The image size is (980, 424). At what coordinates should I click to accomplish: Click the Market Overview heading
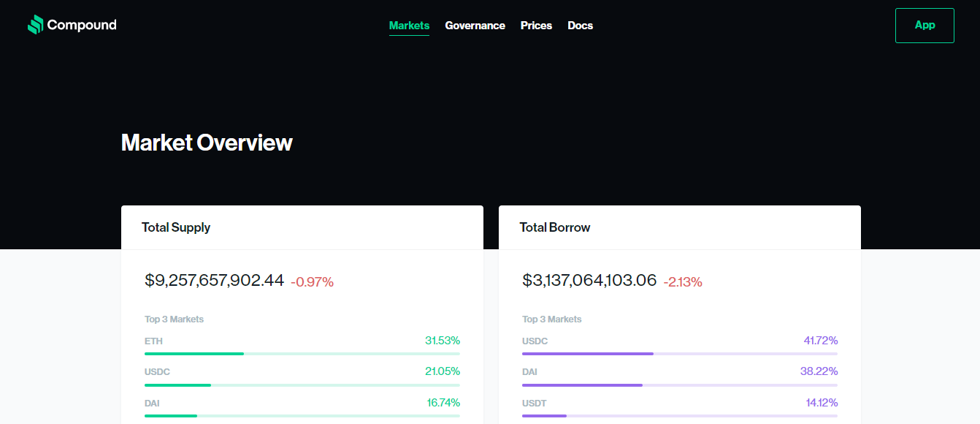click(207, 143)
